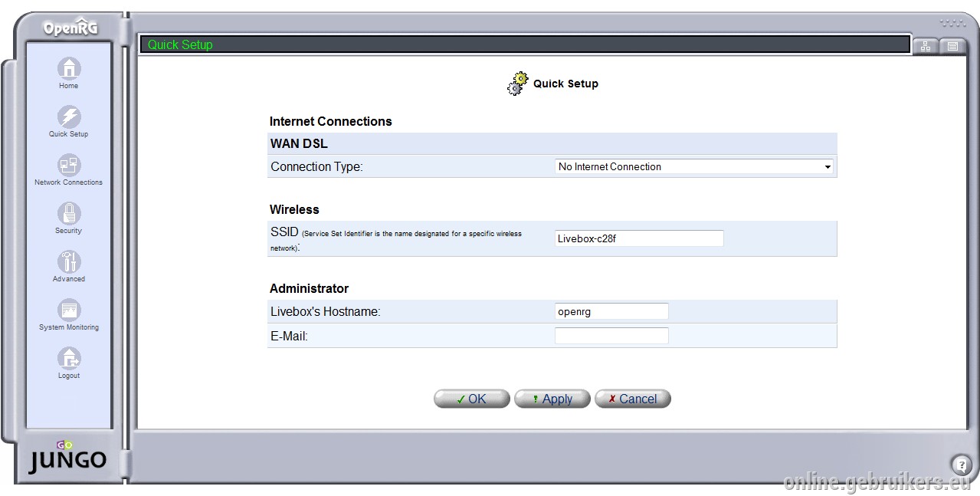Viewport: 980px width, 496px height.
Task: Click the Cancel button
Action: point(632,399)
